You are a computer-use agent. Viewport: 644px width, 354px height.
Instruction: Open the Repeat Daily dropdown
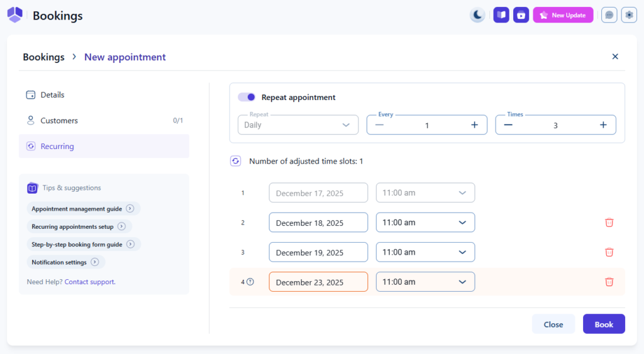pyautogui.click(x=298, y=125)
